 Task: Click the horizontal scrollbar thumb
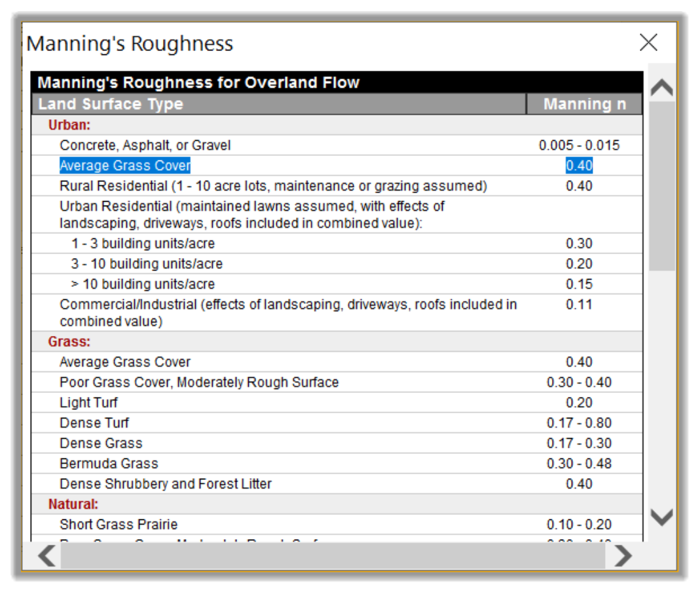pyautogui.click(x=333, y=556)
